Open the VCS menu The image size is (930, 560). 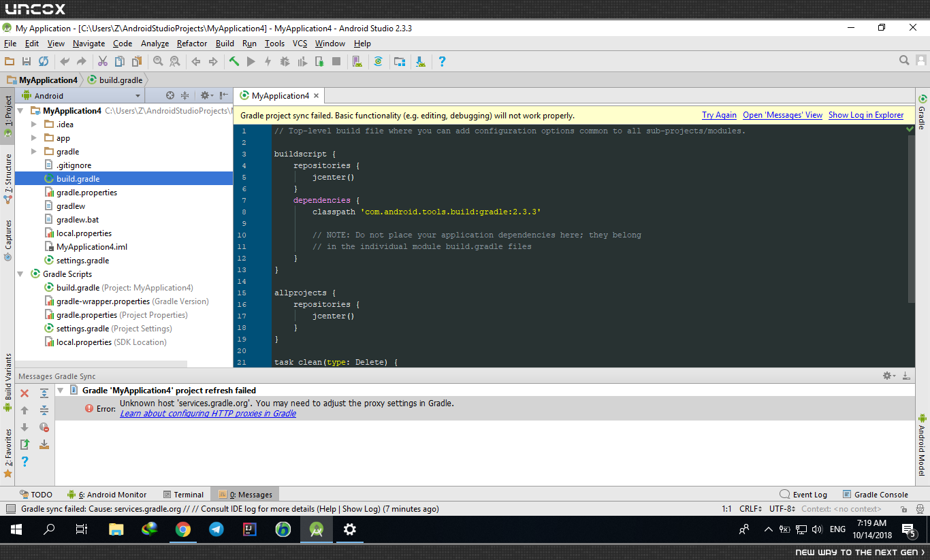pos(300,44)
